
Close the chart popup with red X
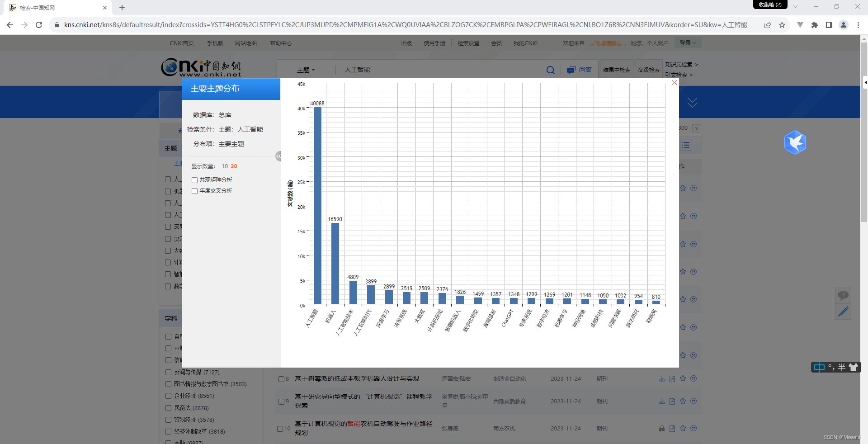675,83
